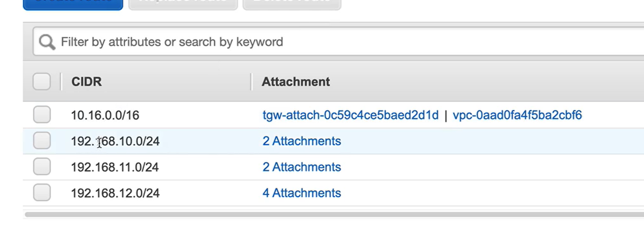The width and height of the screenshot is (644, 228).
Task: Select the 192.168.12.0/24 CIDR cell
Action: pos(115,193)
